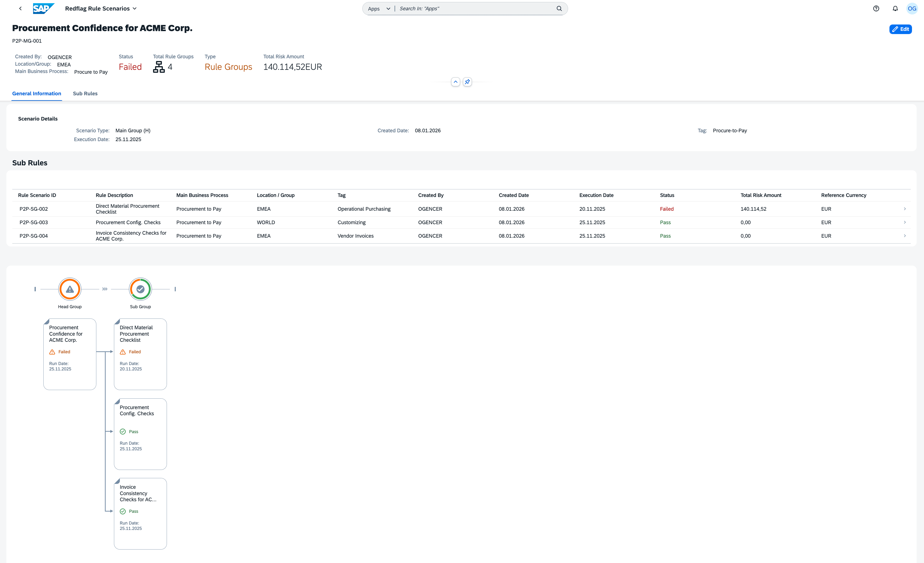
Task: Switch to the Sub Rules tab
Action: pyautogui.click(x=85, y=94)
